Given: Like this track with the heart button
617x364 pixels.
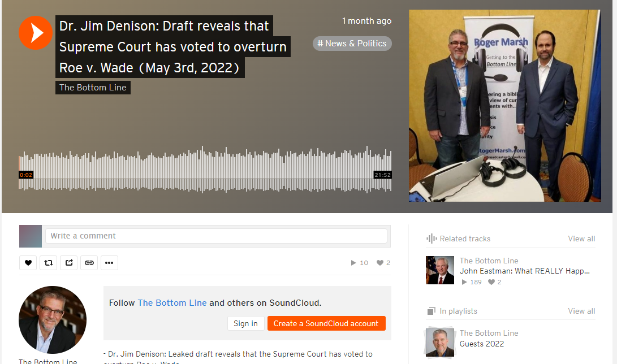Looking at the screenshot, I should coord(28,263).
